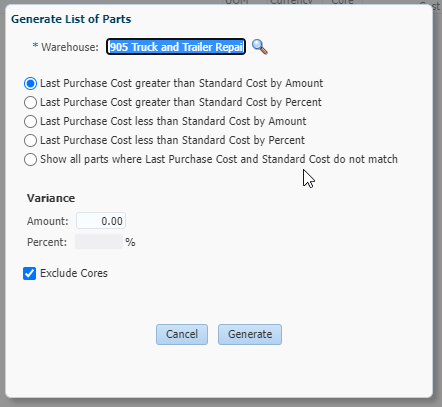Click the Percent label text
442x407 pixels.
tap(47, 242)
